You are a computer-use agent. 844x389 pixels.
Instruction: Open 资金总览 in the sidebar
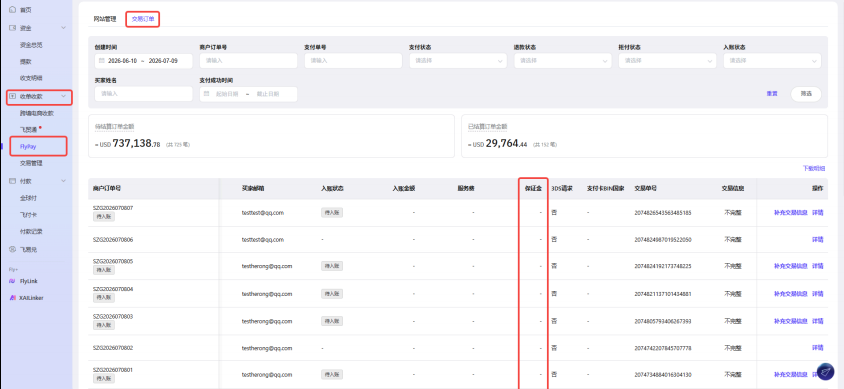[31, 45]
